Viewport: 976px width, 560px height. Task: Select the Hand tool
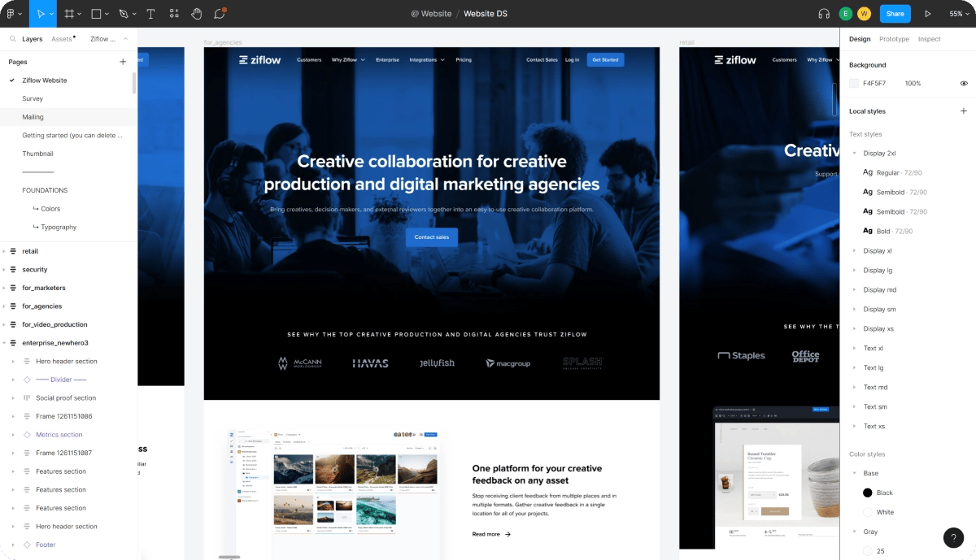(196, 14)
